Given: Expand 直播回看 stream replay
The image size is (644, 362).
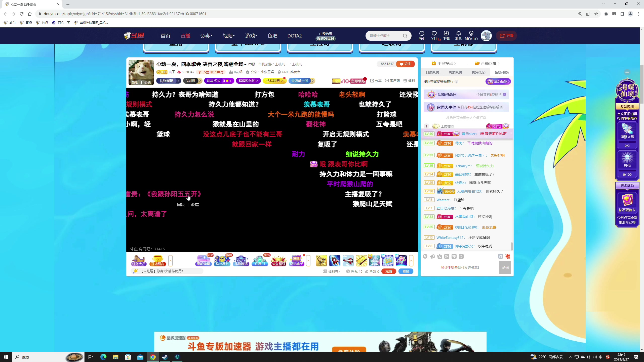Looking at the screenshot, I should pos(487,63).
